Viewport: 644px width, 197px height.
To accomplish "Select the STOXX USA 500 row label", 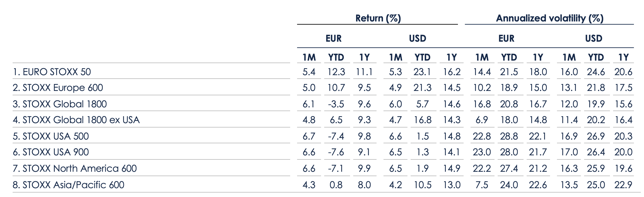I will tap(51, 136).
